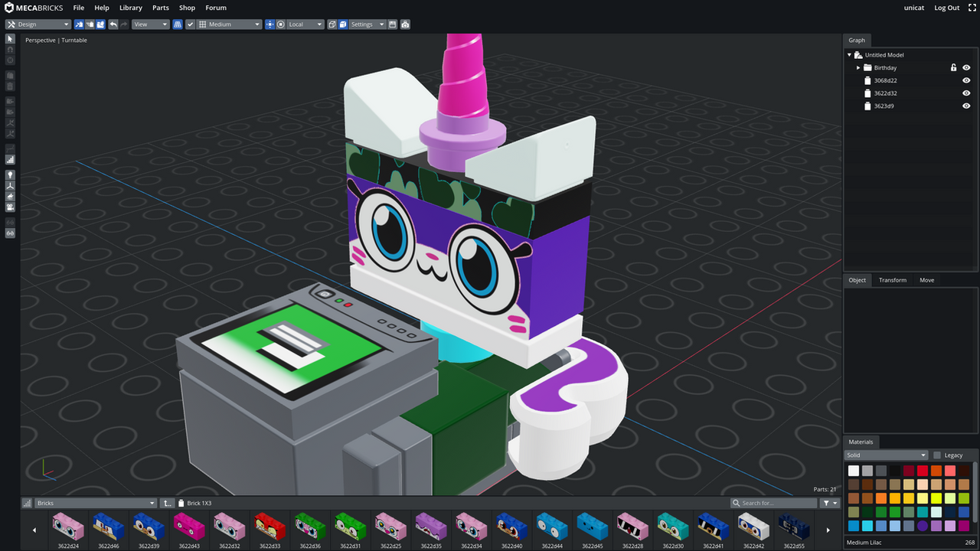
Task: Hide the 3623d9 part in graph
Action: pos(966,106)
